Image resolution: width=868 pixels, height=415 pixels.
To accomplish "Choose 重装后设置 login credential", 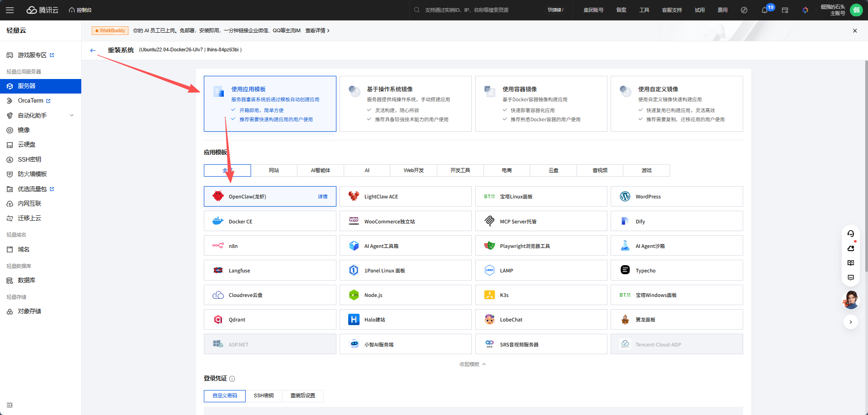I will pos(303,396).
